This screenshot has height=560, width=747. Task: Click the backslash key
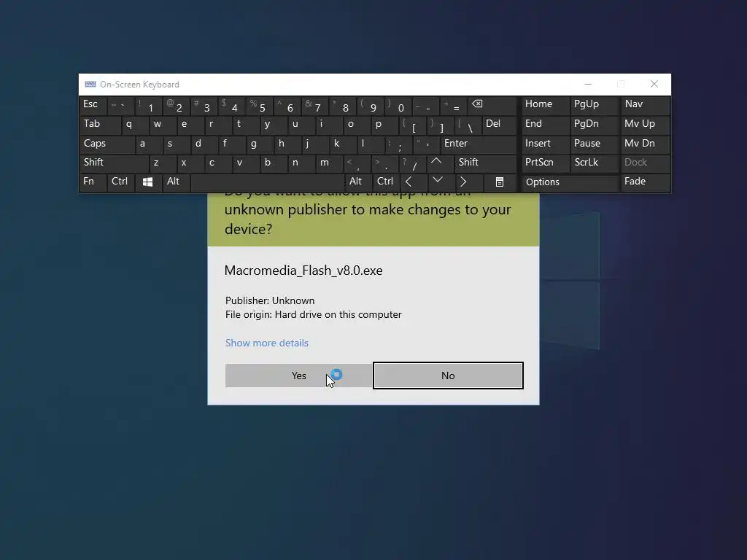[468, 125]
